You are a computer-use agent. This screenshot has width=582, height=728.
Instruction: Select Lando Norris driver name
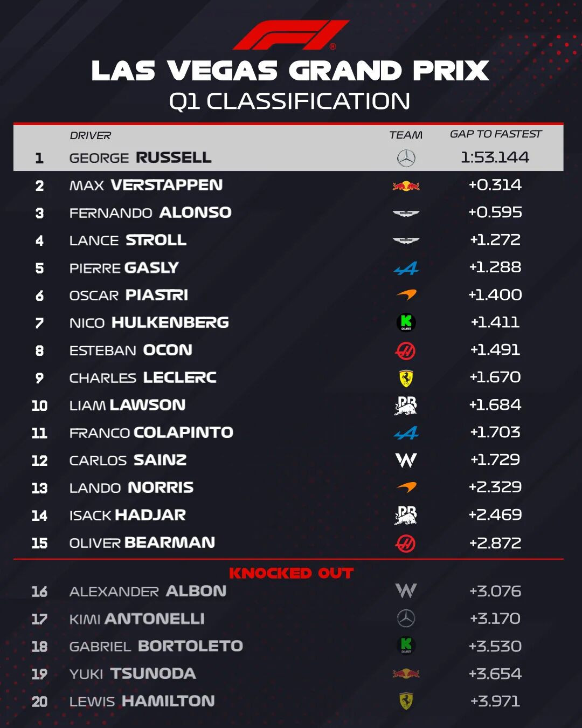coord(131,487)
